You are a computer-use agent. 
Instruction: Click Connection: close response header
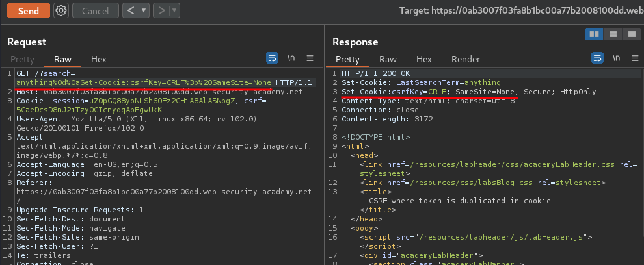pos(380,110)
